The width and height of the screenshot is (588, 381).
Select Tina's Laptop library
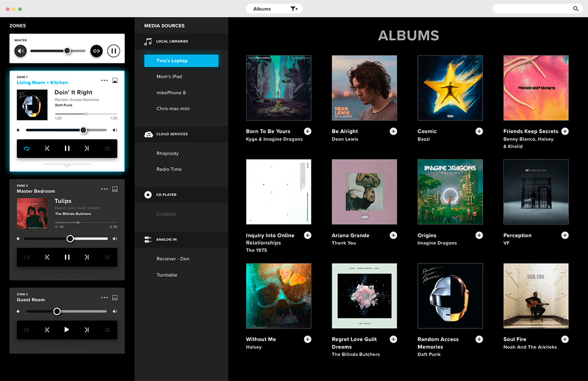click(x=181, y=61)
